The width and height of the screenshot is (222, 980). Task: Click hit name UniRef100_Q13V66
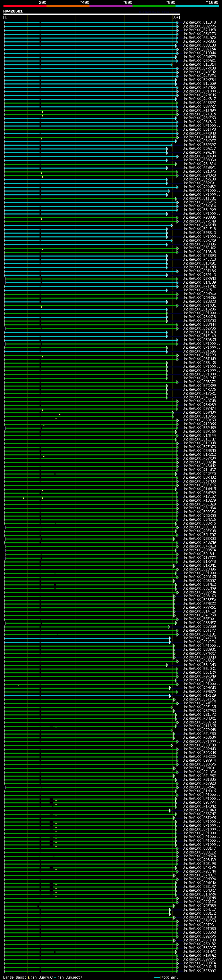199,416
